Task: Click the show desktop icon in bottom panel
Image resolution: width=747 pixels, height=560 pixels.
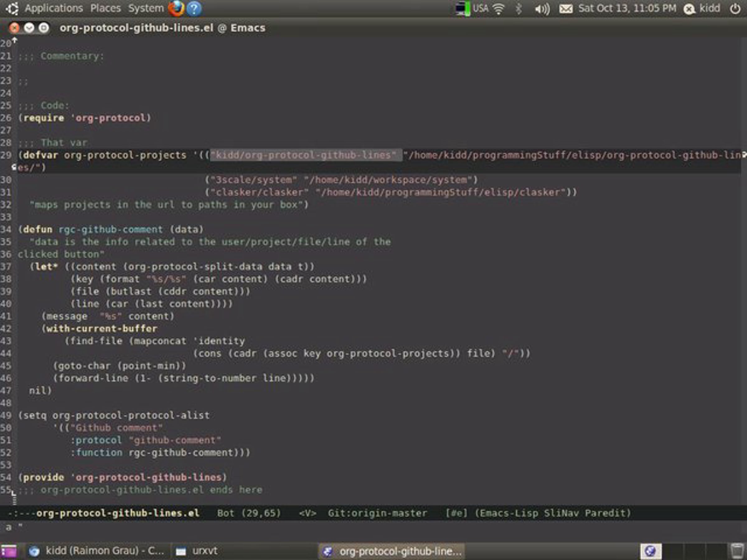Action: tap(8, 551)
